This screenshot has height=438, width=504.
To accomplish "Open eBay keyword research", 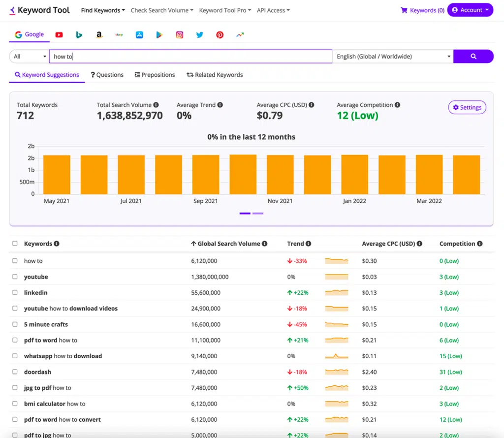I will point(119,34).
